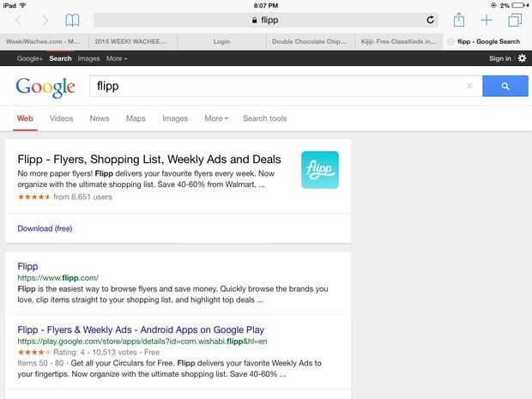
Task: Open Search tools
Action: click(x=264, y=118)
